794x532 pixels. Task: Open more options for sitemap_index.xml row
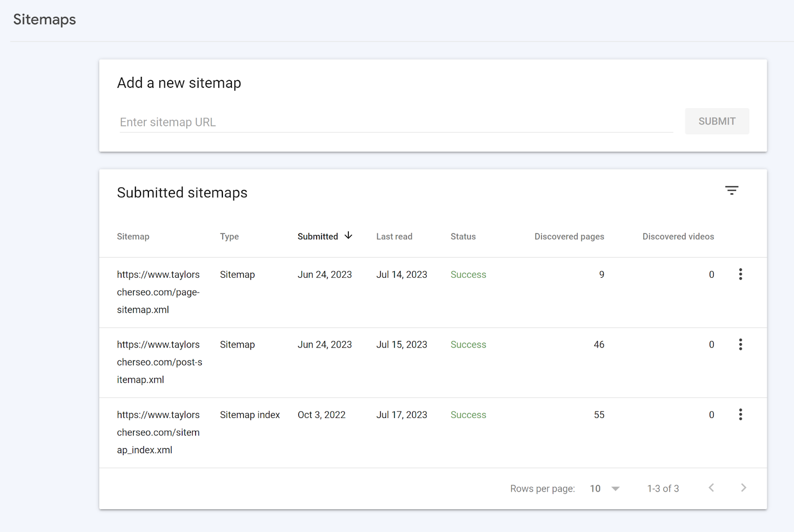tap(740, 414)
